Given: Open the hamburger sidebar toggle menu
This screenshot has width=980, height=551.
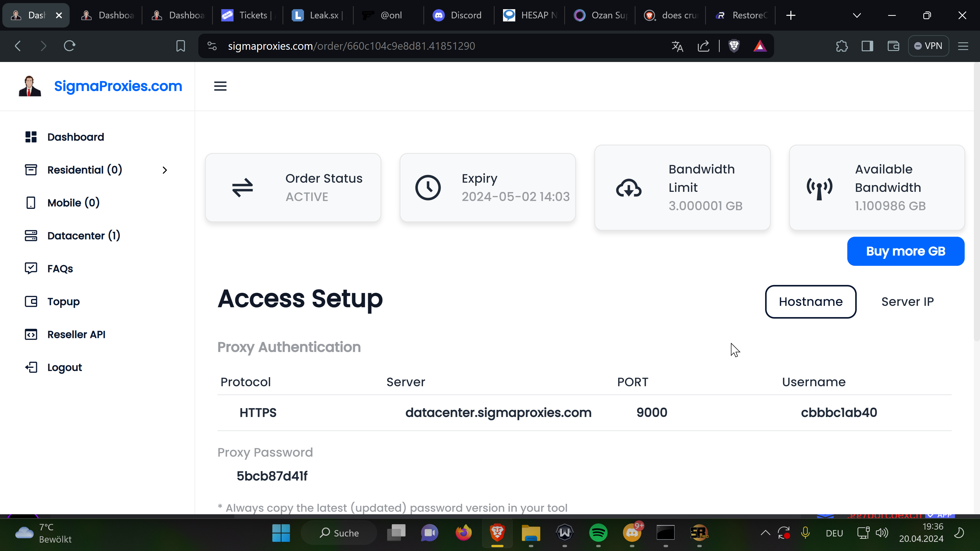Looking at the screenshot, I should coord(220,86).
